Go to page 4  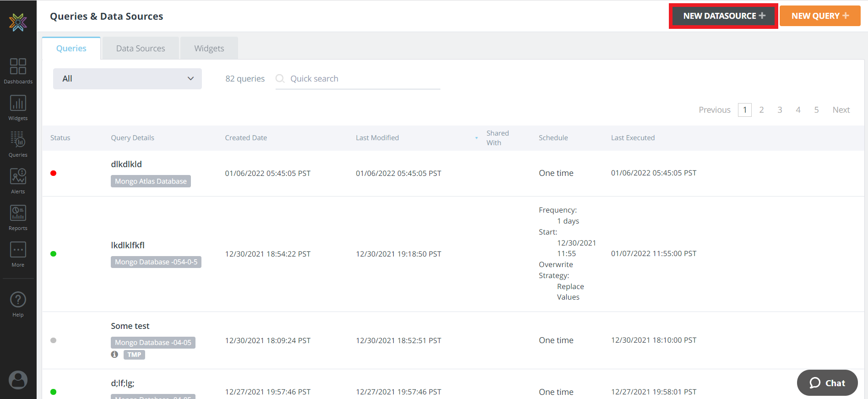coord(798,110)
